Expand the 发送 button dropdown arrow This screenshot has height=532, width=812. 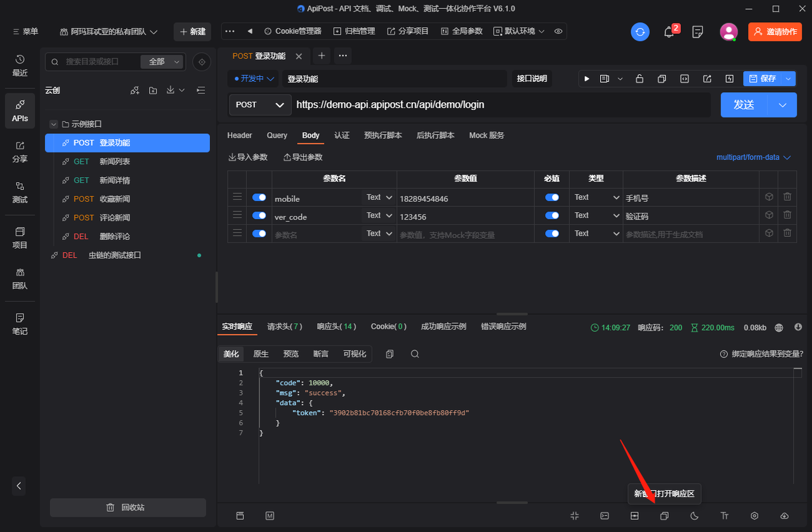[x=782, y=105]
